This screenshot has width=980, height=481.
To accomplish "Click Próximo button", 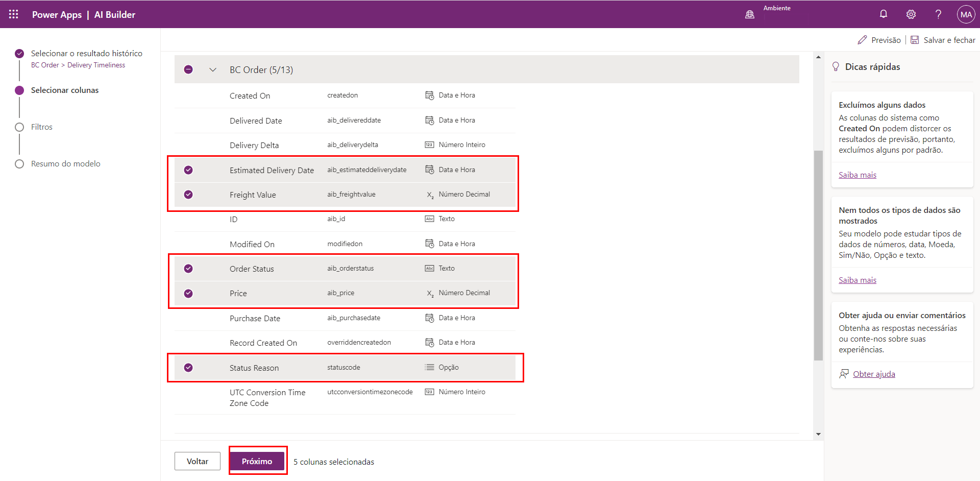I will (x=257, y=461).
